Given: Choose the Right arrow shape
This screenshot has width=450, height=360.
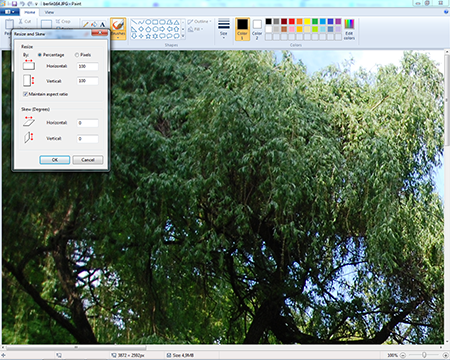Looking at the screenshot, I should (162, 29).
